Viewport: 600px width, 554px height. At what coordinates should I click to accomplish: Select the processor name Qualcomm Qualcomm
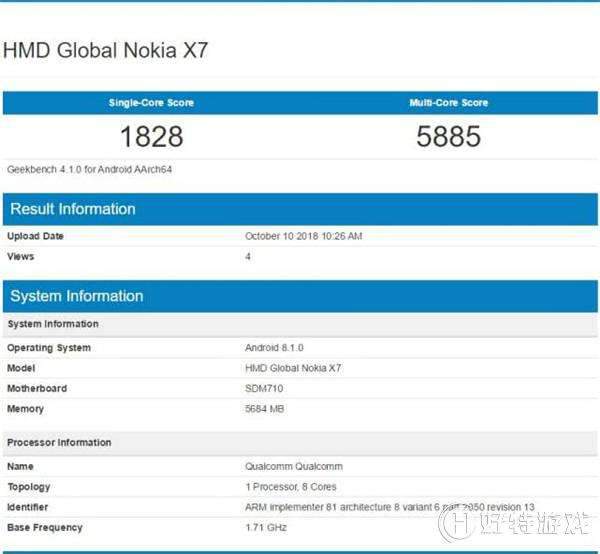294,466
